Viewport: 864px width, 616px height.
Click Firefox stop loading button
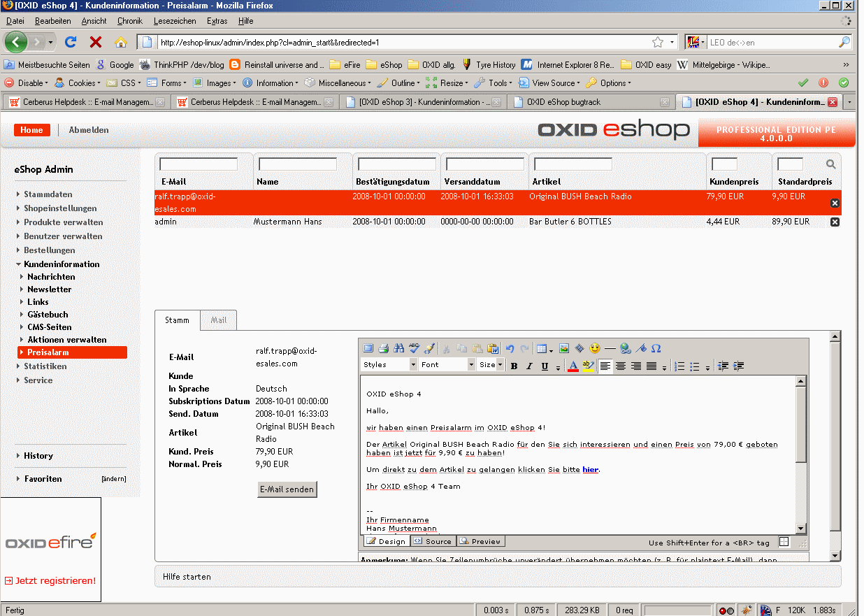96,42
